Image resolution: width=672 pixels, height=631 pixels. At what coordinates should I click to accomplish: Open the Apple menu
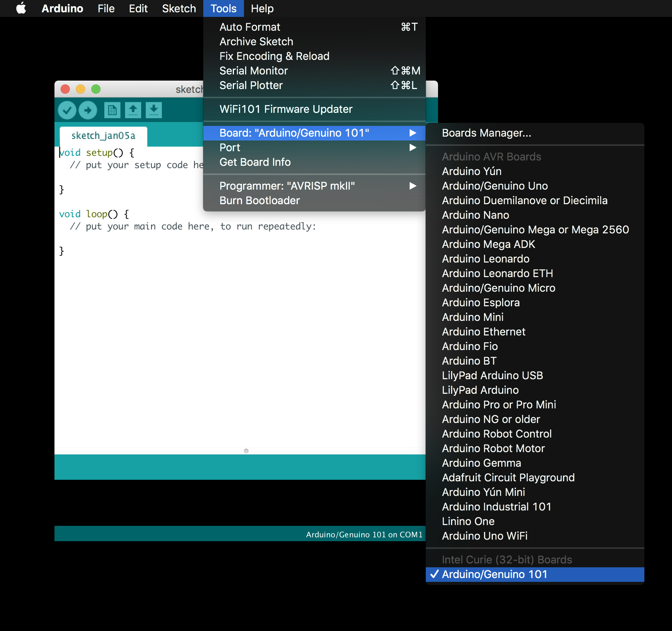point(21,8)
